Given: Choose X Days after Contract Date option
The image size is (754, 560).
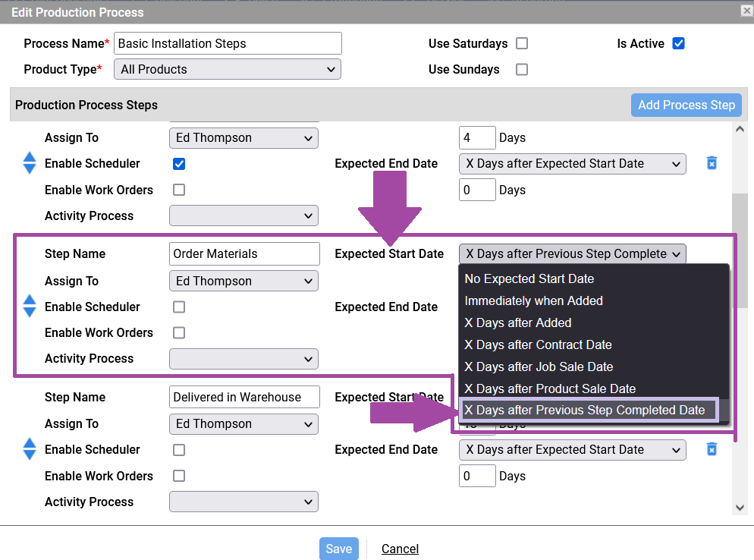Looking at the screenshot, I should [594, 344].
